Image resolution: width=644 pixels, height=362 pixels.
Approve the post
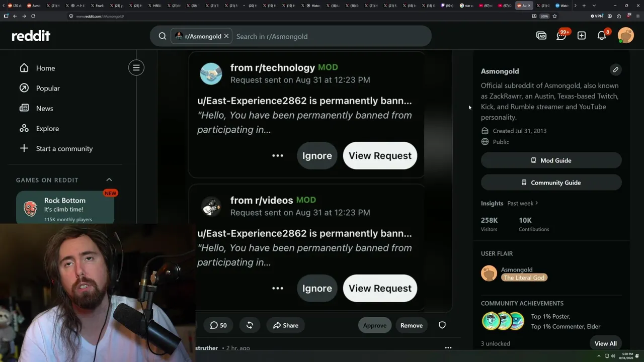(x=375, y=325)
